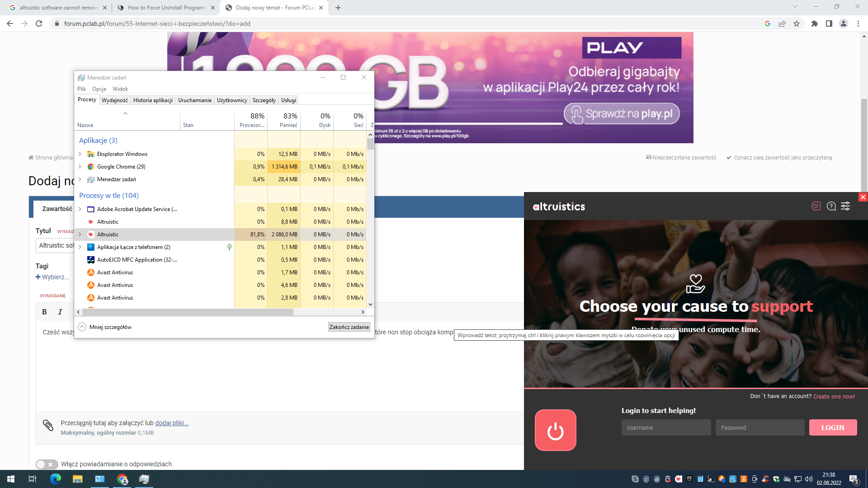868x488 pixels.
Task: Switch to the Wydajność tab
Action: [x=114, y=100]
